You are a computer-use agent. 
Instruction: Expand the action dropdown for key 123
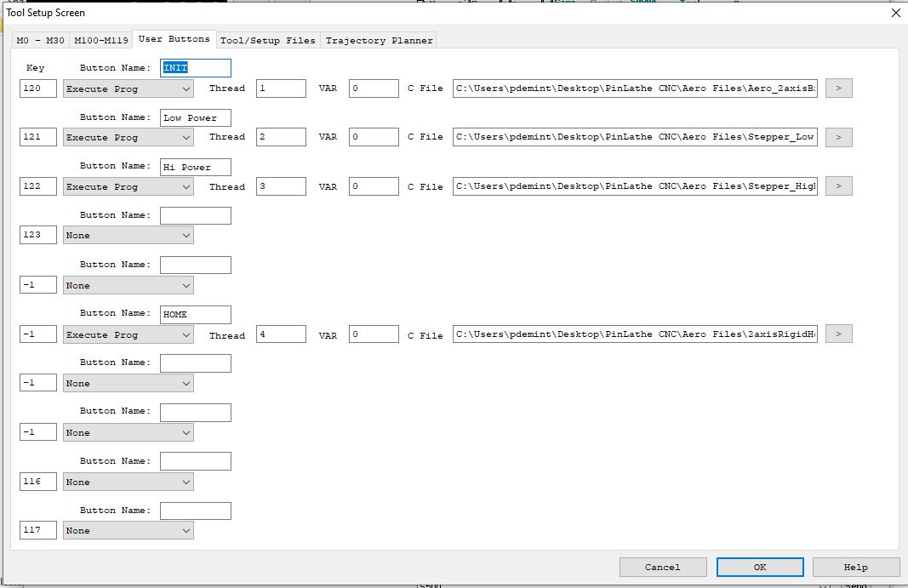tap(128, 236)
